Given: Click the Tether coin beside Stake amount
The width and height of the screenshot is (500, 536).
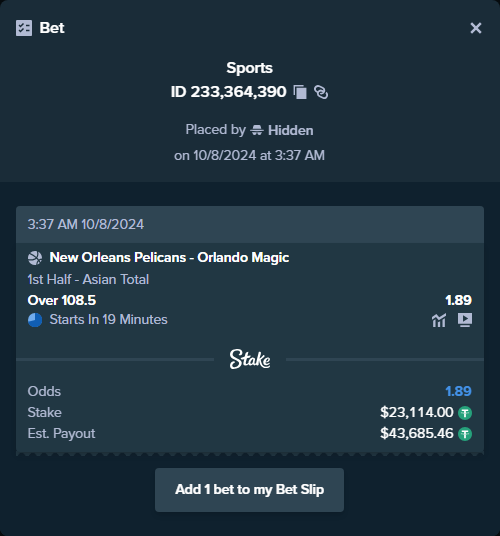Looking at the screenshot, I should [465, 413].
